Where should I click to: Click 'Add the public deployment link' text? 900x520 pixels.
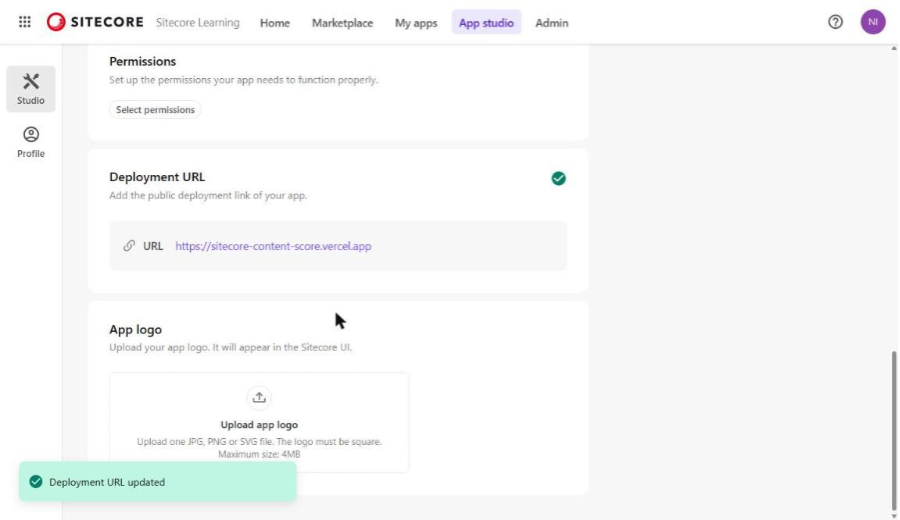(208, 195)
